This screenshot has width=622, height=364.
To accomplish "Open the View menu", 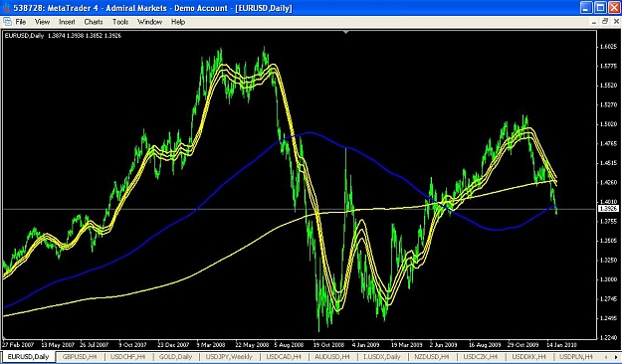I will coord(42,22).
